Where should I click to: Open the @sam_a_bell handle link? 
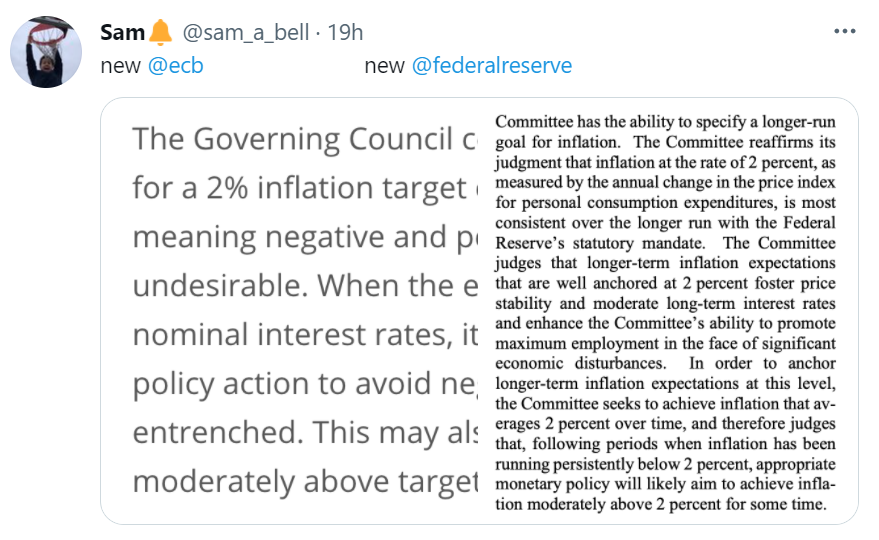pyautogui.click(x=243, y=32)
